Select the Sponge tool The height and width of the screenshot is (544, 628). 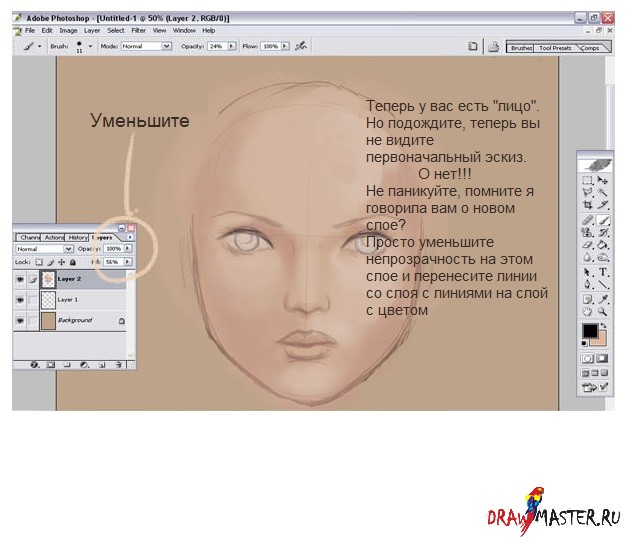pyautogui.click(x=602, y=257)
